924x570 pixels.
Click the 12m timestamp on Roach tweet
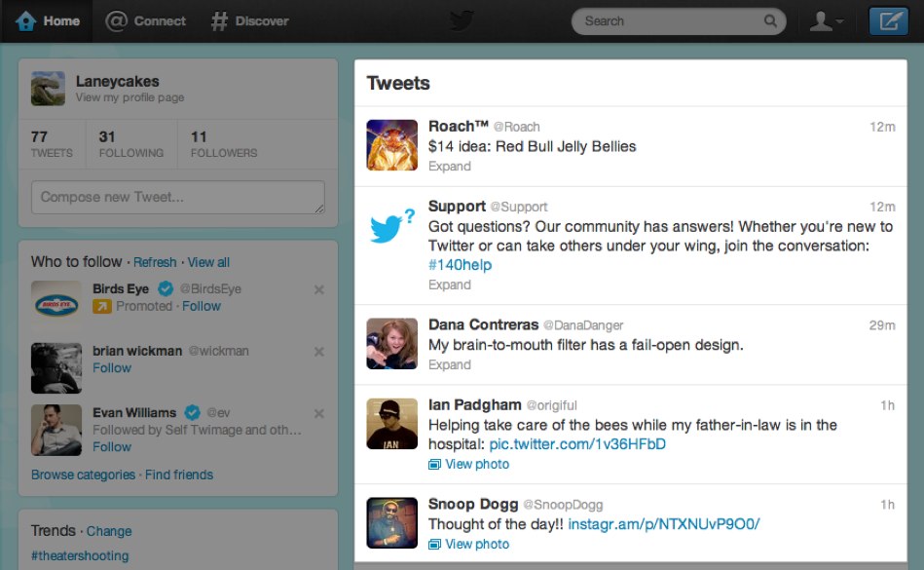click(x=883, y=127)
